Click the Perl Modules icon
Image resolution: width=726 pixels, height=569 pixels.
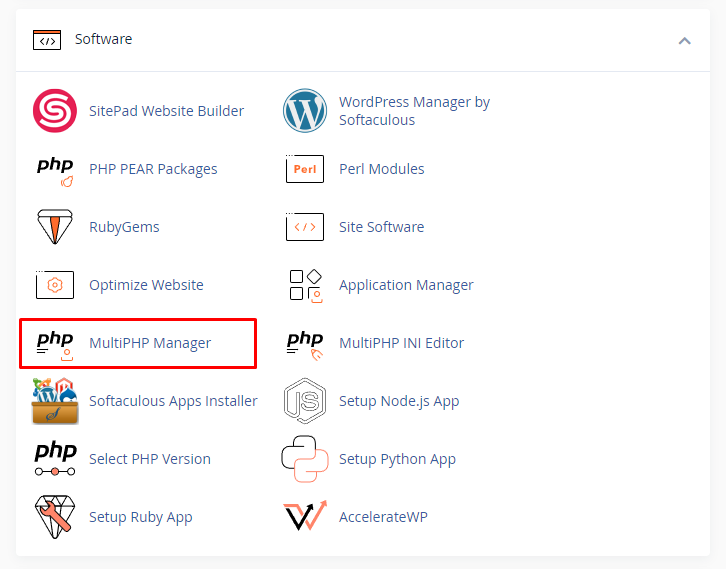click(x=305, y=169)
